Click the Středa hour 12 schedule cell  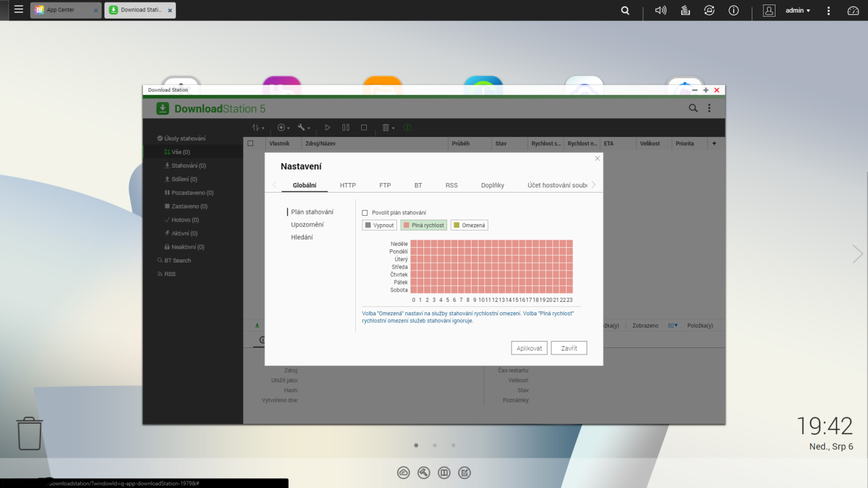[495, 267]
